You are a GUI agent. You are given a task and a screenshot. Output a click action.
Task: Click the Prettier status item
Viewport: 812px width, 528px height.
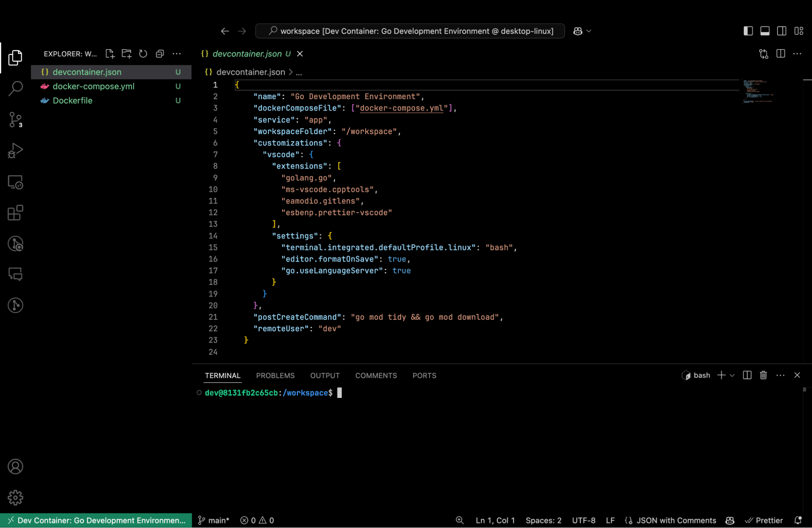[764, 521]
